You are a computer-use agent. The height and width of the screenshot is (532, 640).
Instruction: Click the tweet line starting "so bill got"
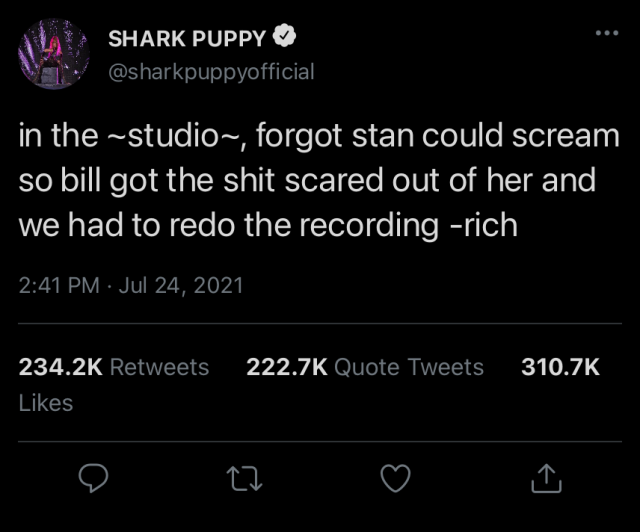click(x=307, y=180)
